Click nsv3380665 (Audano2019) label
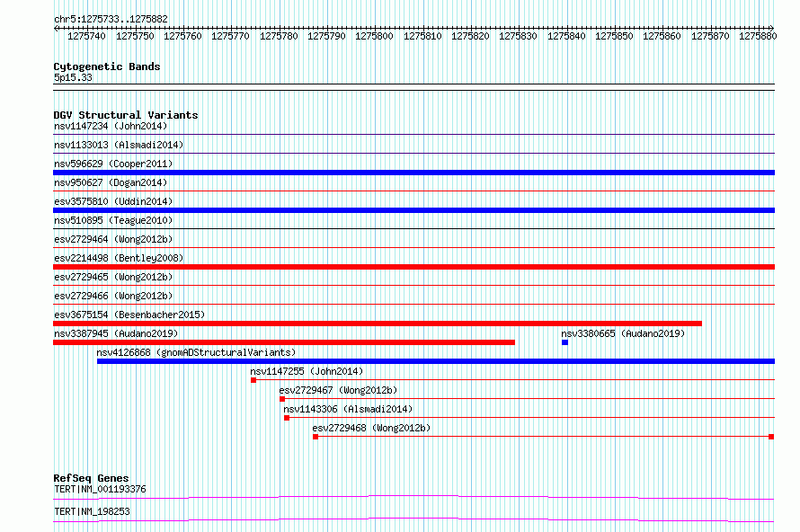This screenshot has width=800, height=532. 623,333
